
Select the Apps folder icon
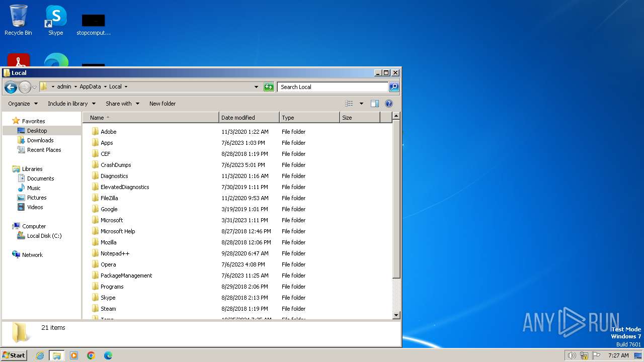coord(95,143)
